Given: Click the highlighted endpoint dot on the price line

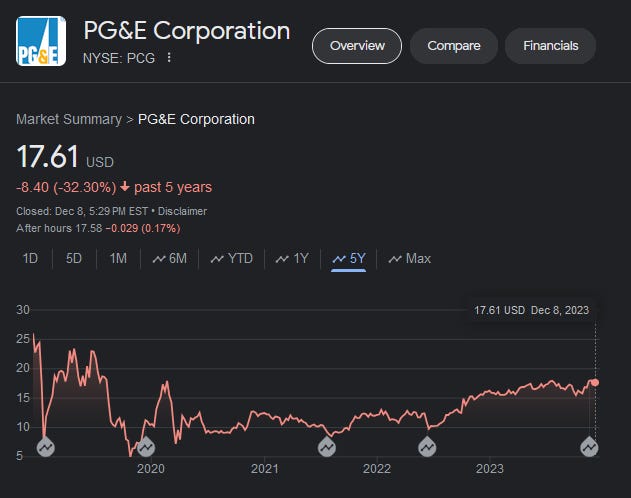Looking at the screenshot, I should (595, 382).
